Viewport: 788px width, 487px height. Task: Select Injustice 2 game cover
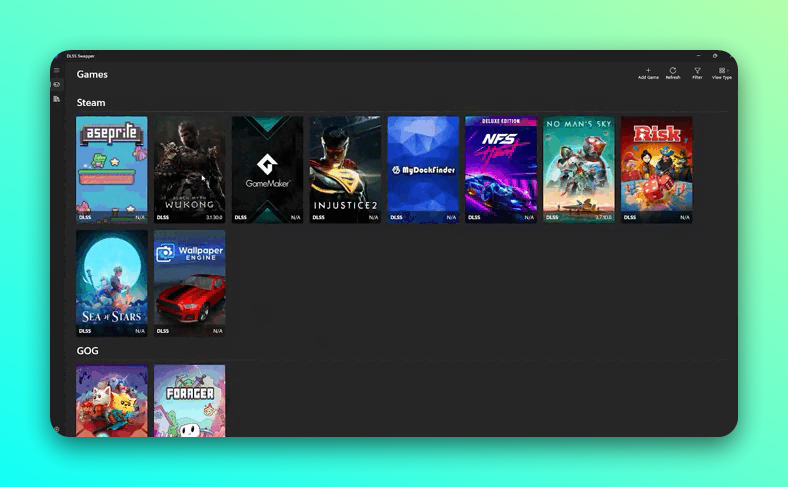coord(345,168)
